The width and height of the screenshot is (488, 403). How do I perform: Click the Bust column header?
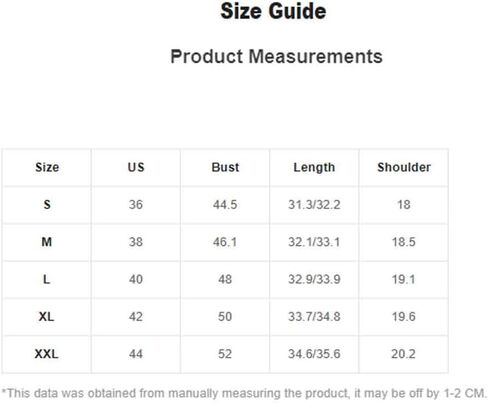pos(225,167)
